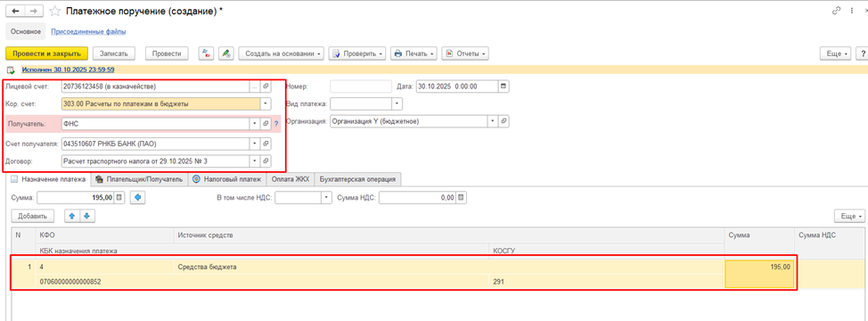
Task: Select the КОСГУ cell 291
Action: (x=607, y=282)
